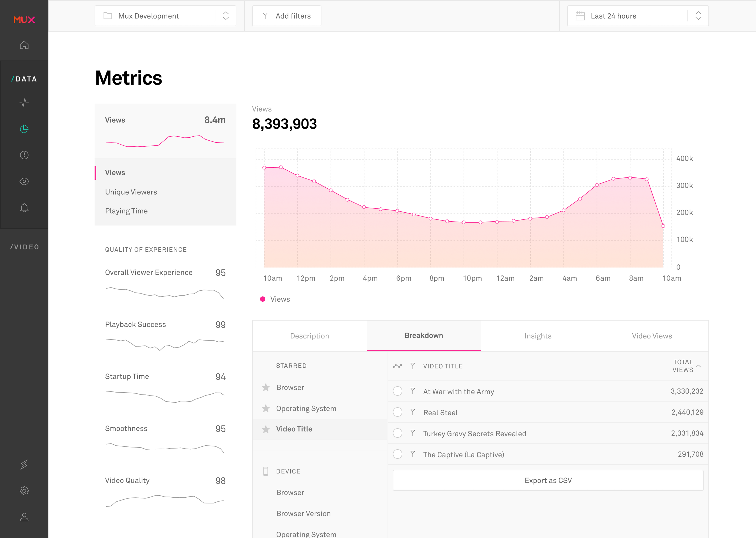
Task: Click the folder icon in environment selector
Action: 107,16
